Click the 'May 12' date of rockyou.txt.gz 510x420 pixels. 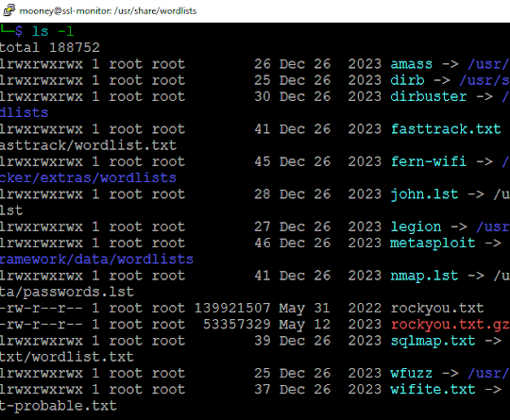(x=304, y=325)
